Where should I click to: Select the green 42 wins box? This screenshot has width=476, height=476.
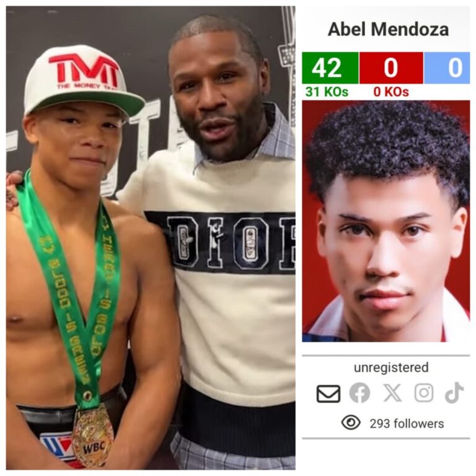tap(330, 68)
